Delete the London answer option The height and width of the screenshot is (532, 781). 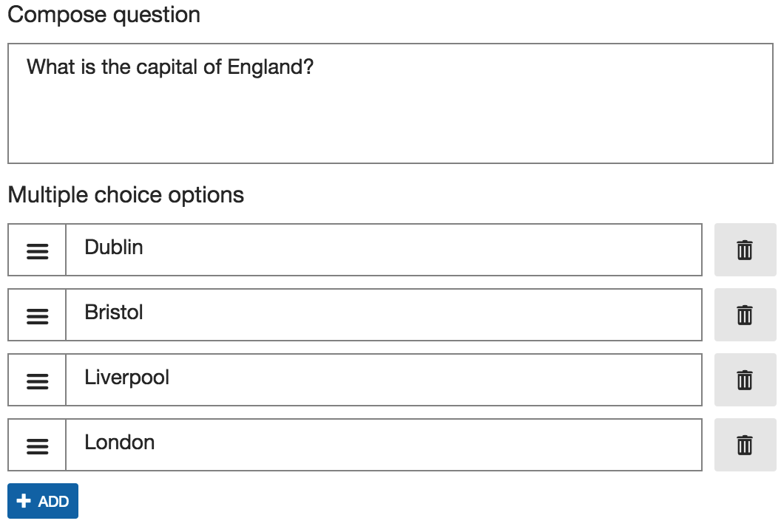point(745,445)
